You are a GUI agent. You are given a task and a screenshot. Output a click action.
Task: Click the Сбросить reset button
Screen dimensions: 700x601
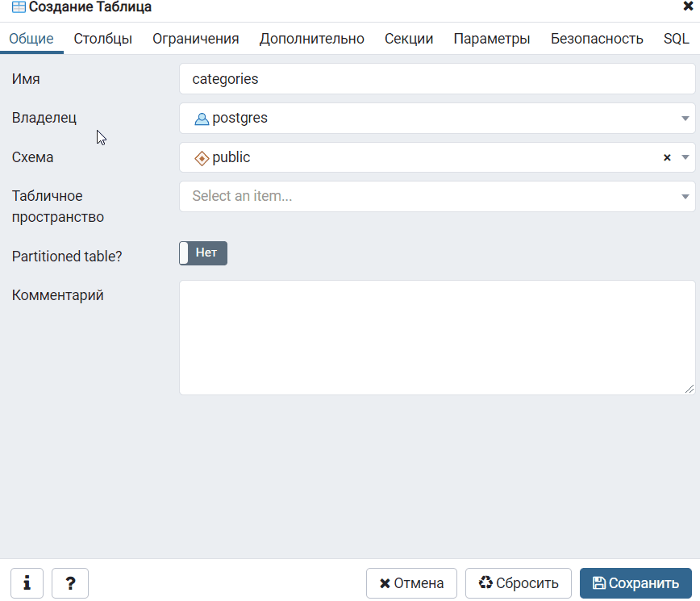tap(518, 583)
